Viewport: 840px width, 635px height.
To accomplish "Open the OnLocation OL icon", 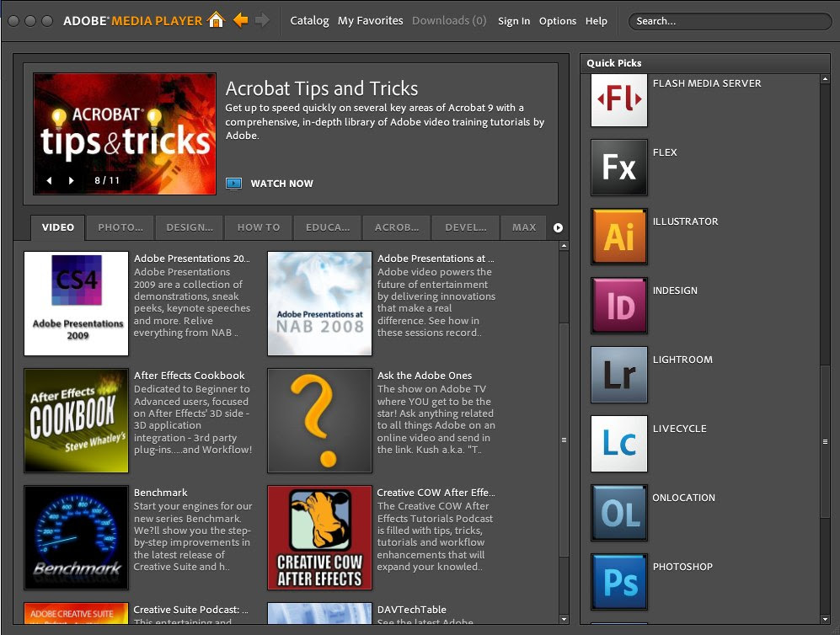I will [618, 513].
